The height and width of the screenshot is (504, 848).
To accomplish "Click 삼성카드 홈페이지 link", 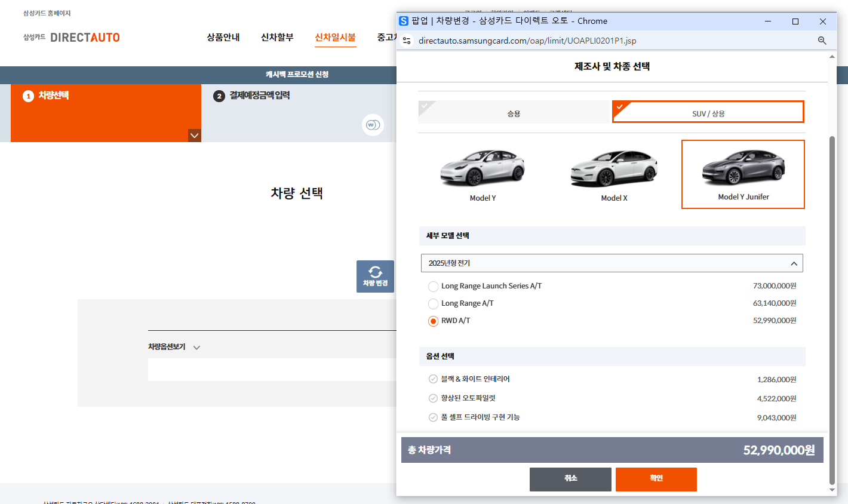I will (x=47, y=13).
